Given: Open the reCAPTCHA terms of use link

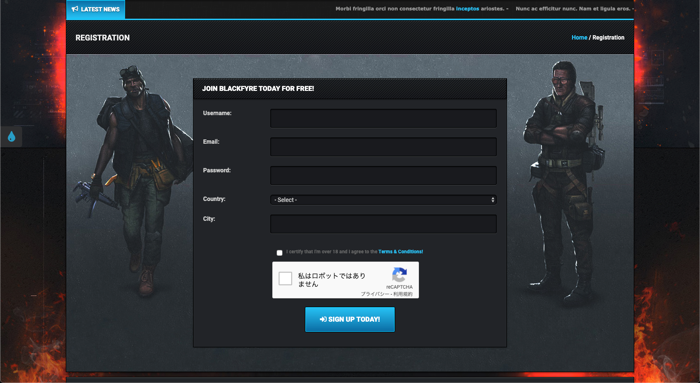Looking at the screenshot, I should click(x=403, y=294).
